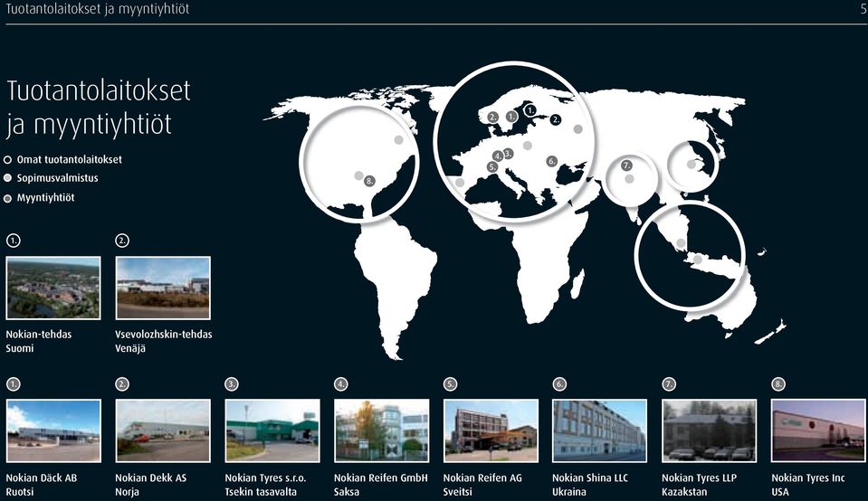This screenshot has width=868, height=501.
Task: Click the large 'Tuotantolaitokset ja myyntiyhtiöt' heading
Action: (x=98, y=108)
